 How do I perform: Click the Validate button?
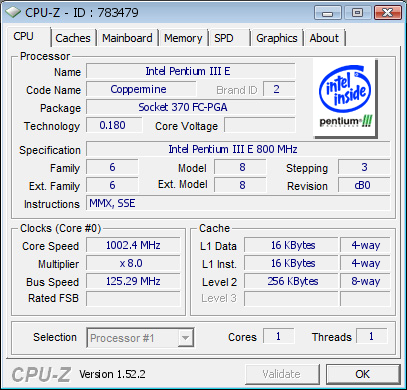click(282, 374)
